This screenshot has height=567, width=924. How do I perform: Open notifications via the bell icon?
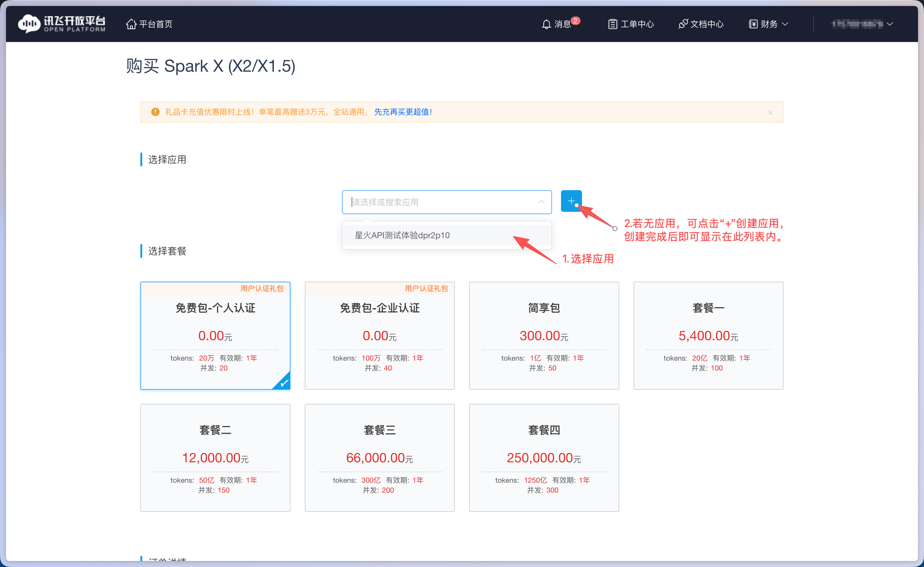(x=546, y=24)
